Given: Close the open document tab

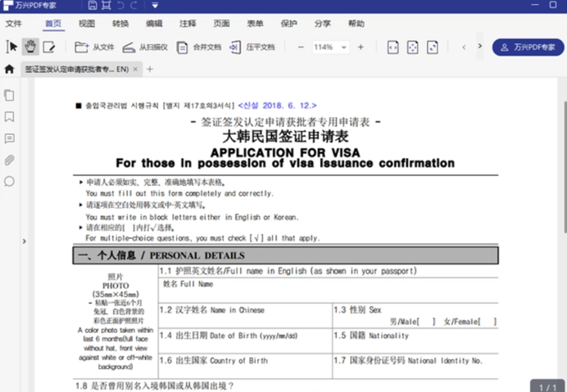Looking at the screenshot, I should (x=135, y=69).
